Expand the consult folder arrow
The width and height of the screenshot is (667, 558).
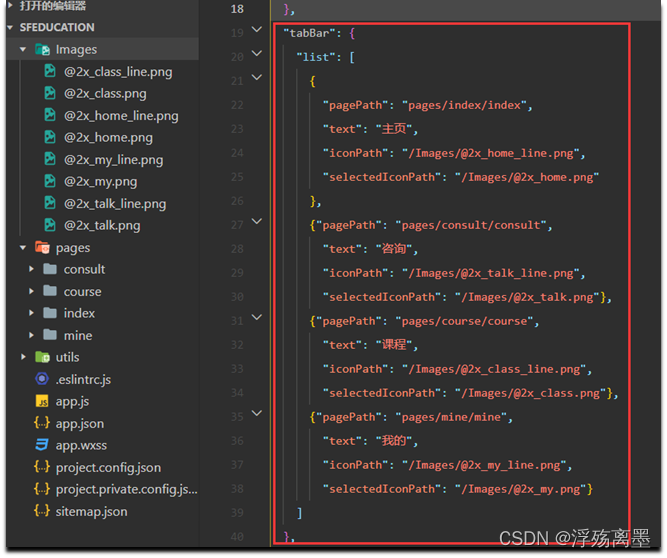[31, 269]
